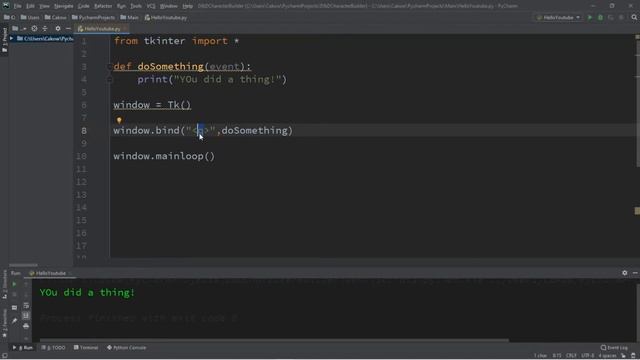
Task: Open the Python Console tab
Action: (x=127, y=348)
